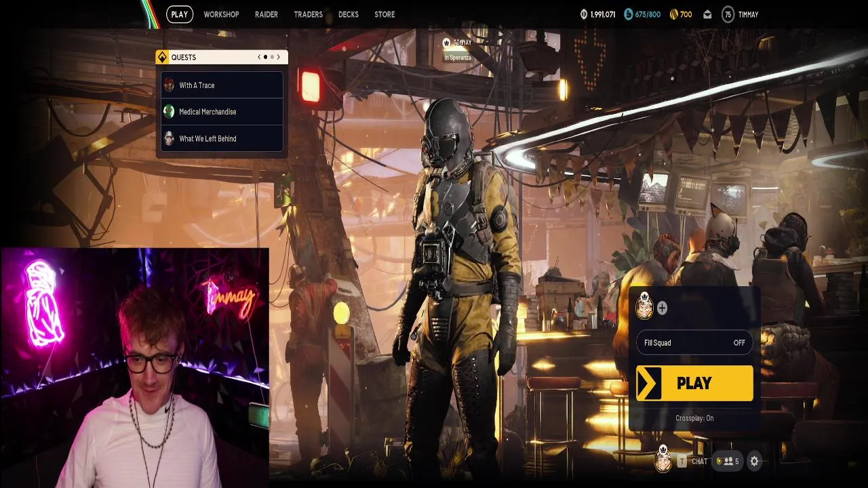Click the coin currency icon beside 1.991.071
Image resolution: width=868 pixels, height=488 pixels.
584,14
